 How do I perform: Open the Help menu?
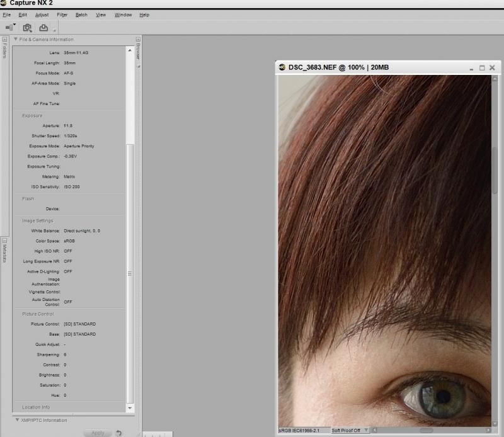coord(144,14)
